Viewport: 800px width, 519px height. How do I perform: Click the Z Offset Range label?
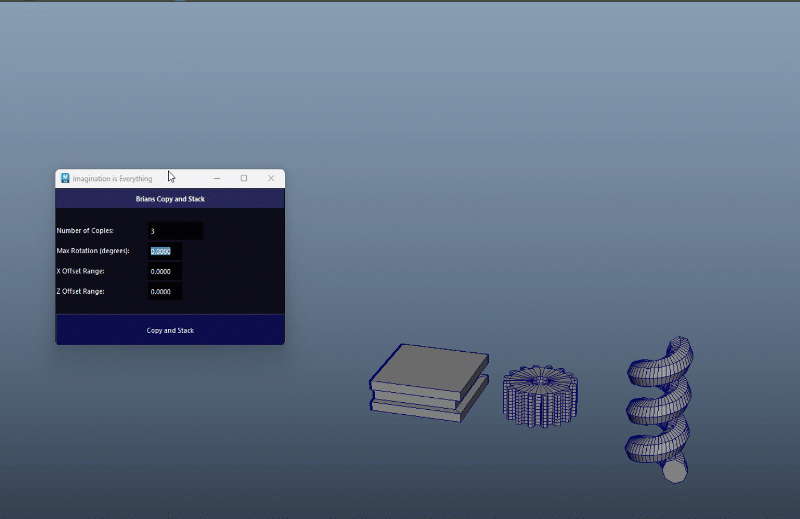[80, 292]
